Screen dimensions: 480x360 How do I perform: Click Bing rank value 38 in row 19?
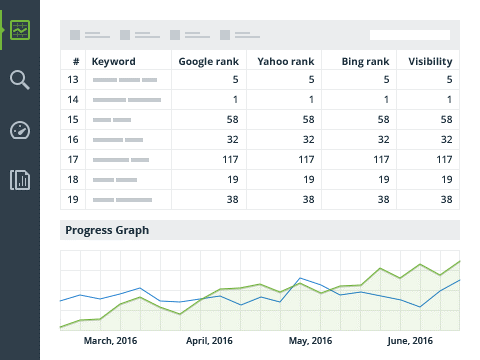(x=383, y=200)
